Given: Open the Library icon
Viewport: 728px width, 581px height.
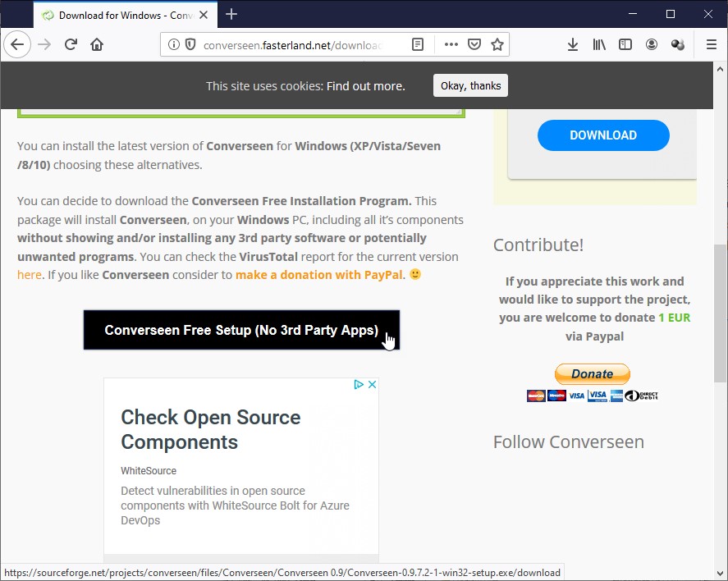Looking at the screenshot, I should pyautogui.click(x=599, y=44).
